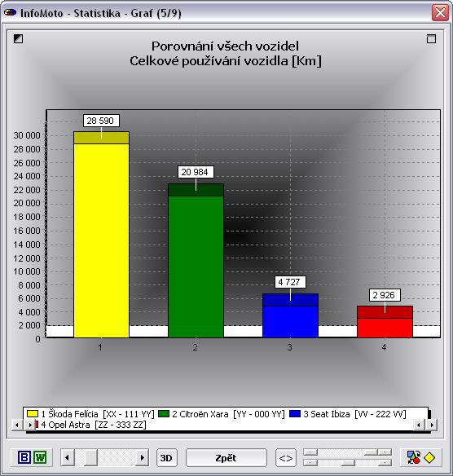453x476 pixels.
Task: Select the yellow Škoda Felícia bar
Action: point(101,235)
